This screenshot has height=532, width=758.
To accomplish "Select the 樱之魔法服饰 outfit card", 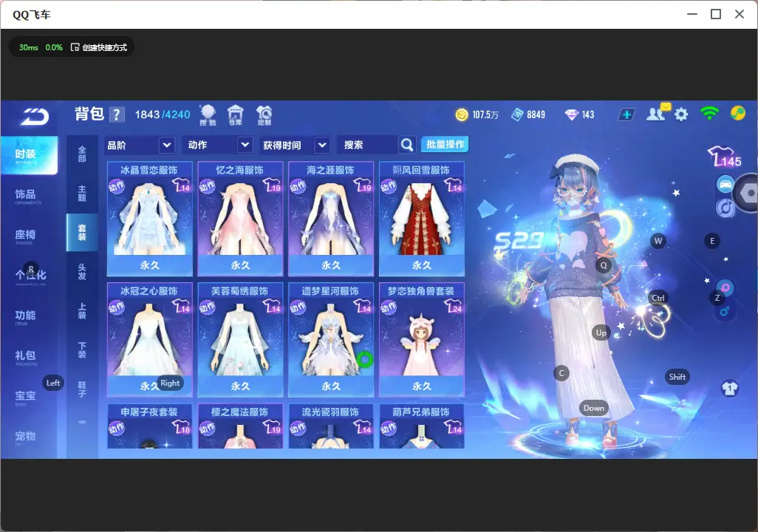I will coord(240,426).
